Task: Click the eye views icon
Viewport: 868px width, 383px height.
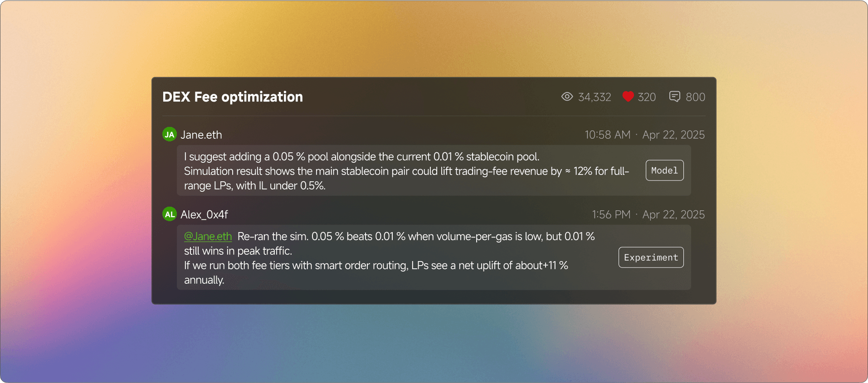Action: [567, 97]
